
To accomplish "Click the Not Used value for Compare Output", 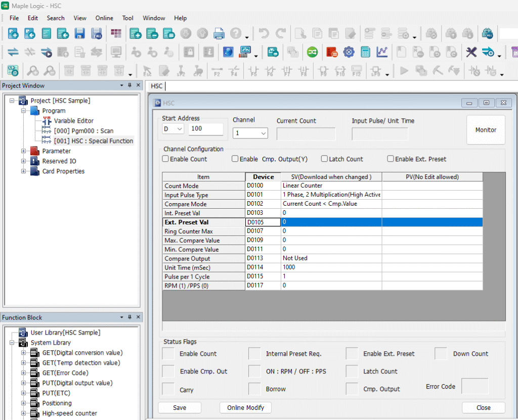I will (x=331, y=258).
